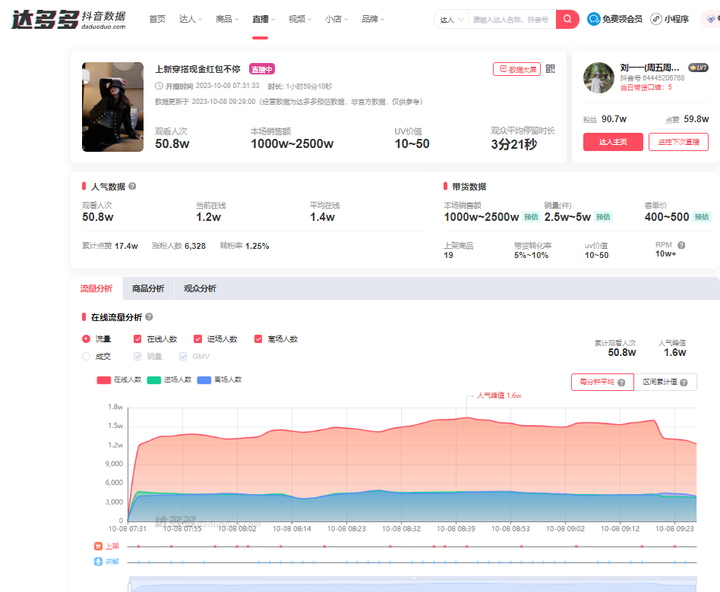Uncheck the 离场人数 checkbox
The height and width of the screenshot is (592, 720).
[x=258, y=339]
